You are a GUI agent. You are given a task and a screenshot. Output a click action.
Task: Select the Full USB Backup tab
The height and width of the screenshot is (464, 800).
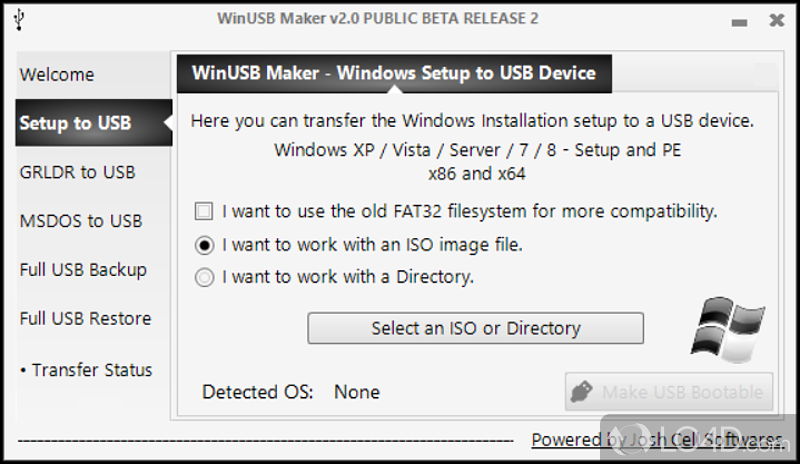click(x=83, y=270)
